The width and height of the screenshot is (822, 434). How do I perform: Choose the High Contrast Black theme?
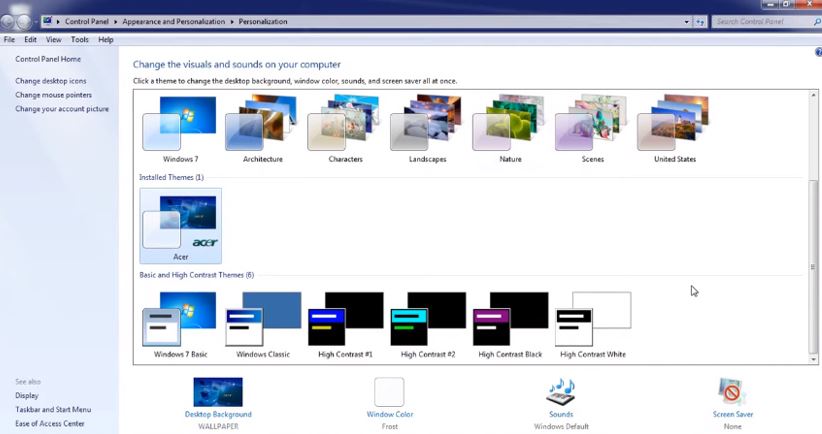(x=512, y=318)
